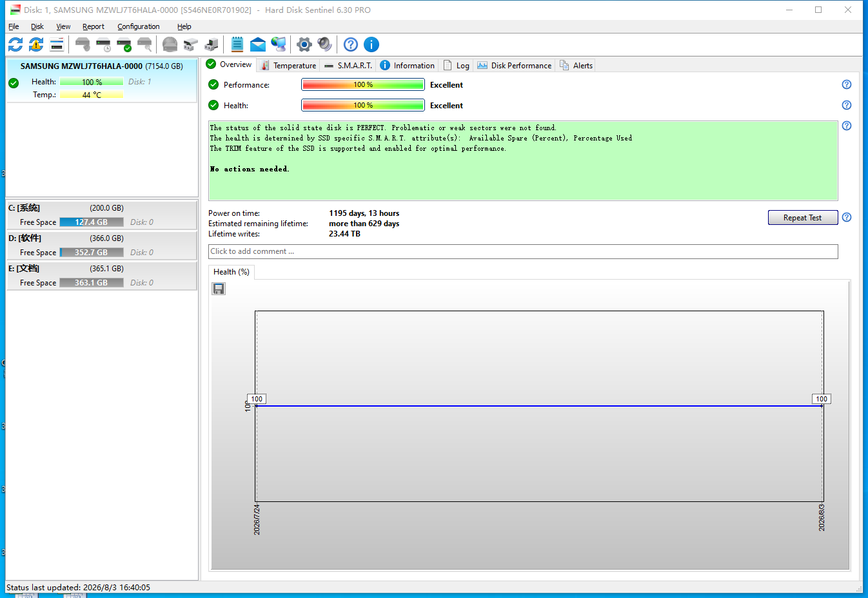
Task: Click the gray dome disk toolbar icon
Action: 170,44
